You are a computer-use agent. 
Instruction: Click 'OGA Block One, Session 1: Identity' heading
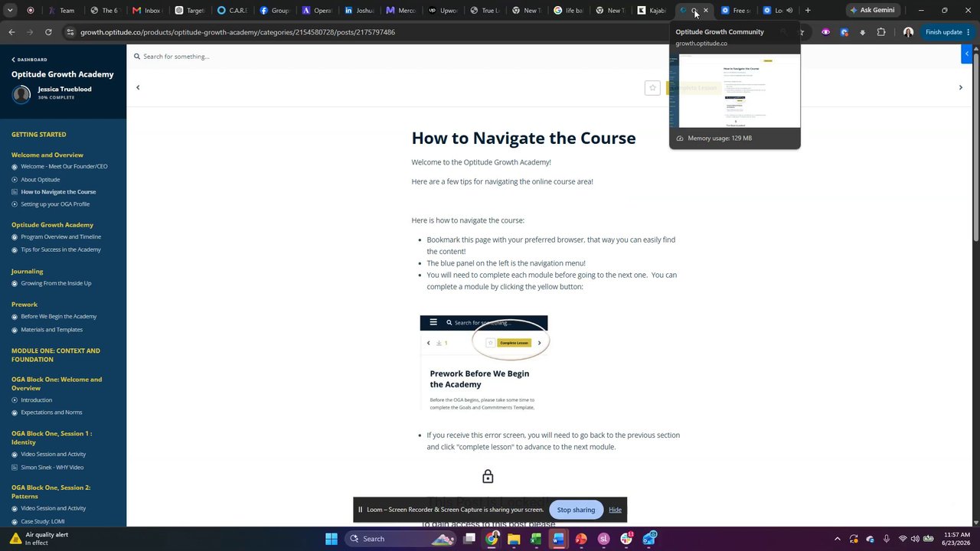point(52,438)
